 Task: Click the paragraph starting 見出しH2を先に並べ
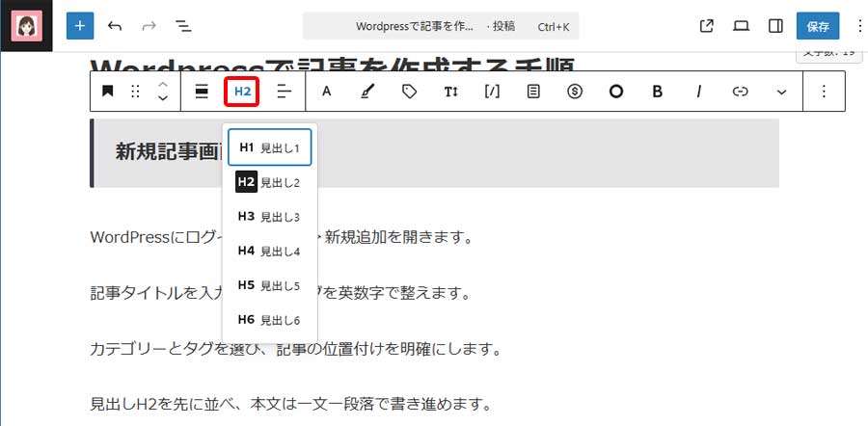(x=290, y=405)
